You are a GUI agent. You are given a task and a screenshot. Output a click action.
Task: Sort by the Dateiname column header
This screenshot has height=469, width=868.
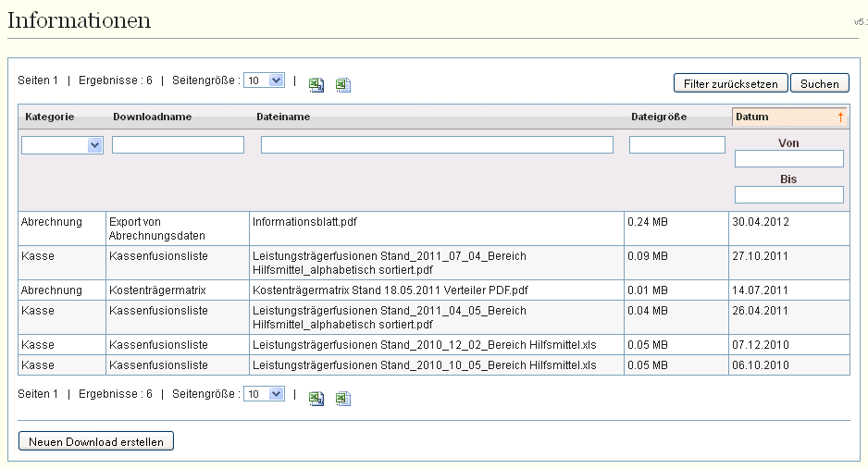coord(283,117)
